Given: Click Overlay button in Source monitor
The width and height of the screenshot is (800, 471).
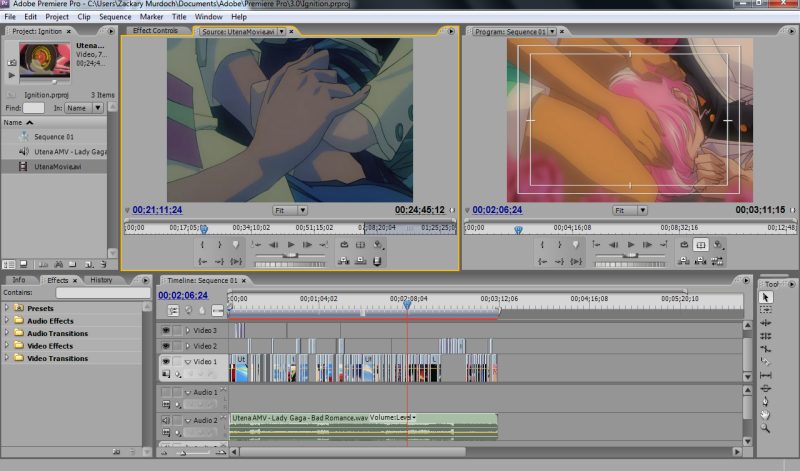Looking at the screenshot, I should [x=361, y=261].
